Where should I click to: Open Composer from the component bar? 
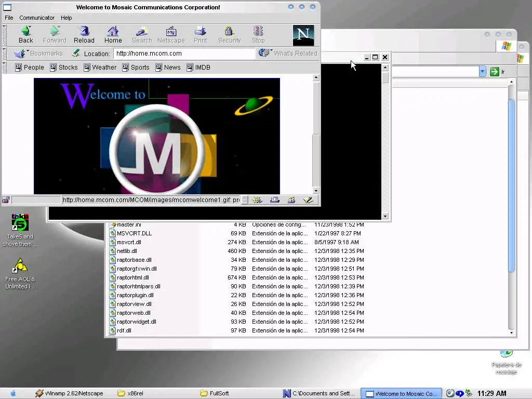[308, 200]
